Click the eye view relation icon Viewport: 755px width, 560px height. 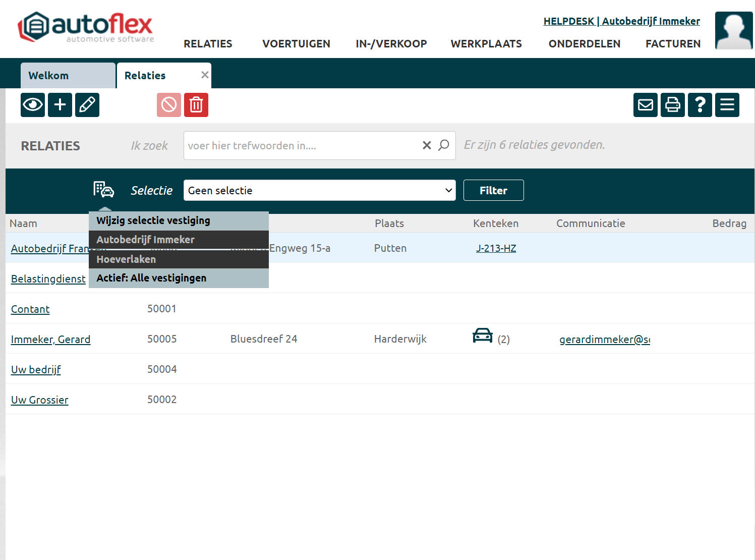pyautogui.click(x=33, y=105)
